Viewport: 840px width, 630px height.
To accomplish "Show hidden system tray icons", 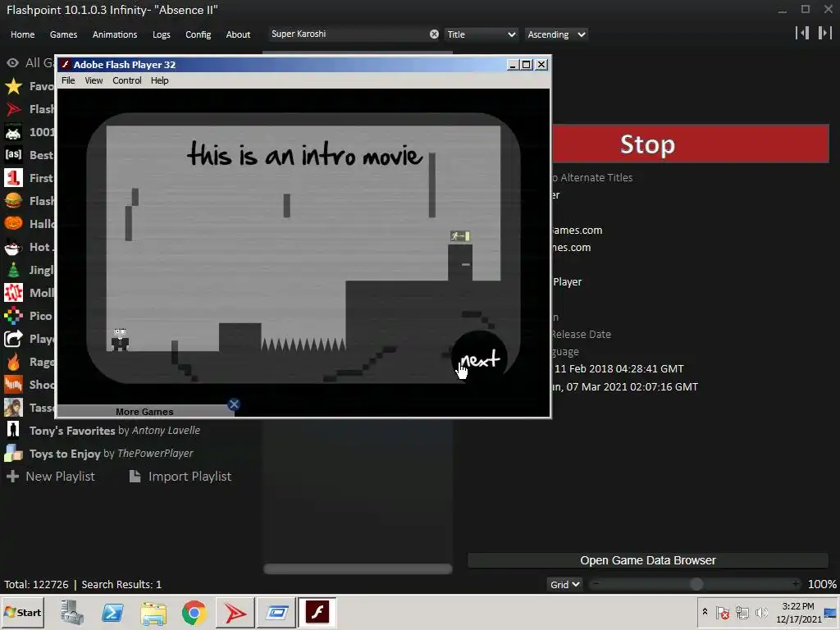I will [705, 611].
